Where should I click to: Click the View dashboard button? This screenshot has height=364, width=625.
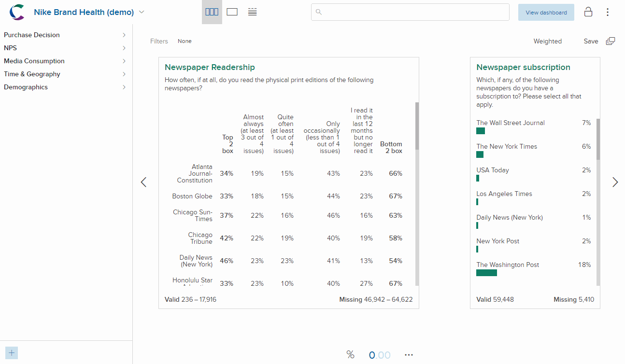(x=546, y=13)
